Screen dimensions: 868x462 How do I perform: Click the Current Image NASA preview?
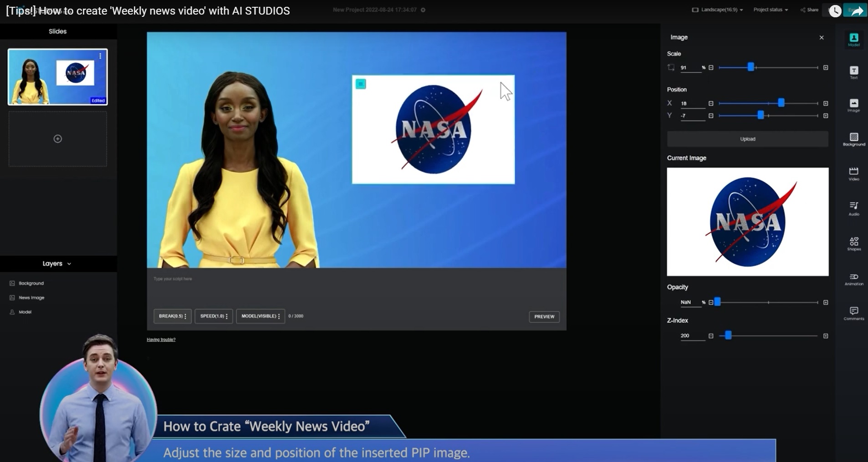(x=748, y=222)
